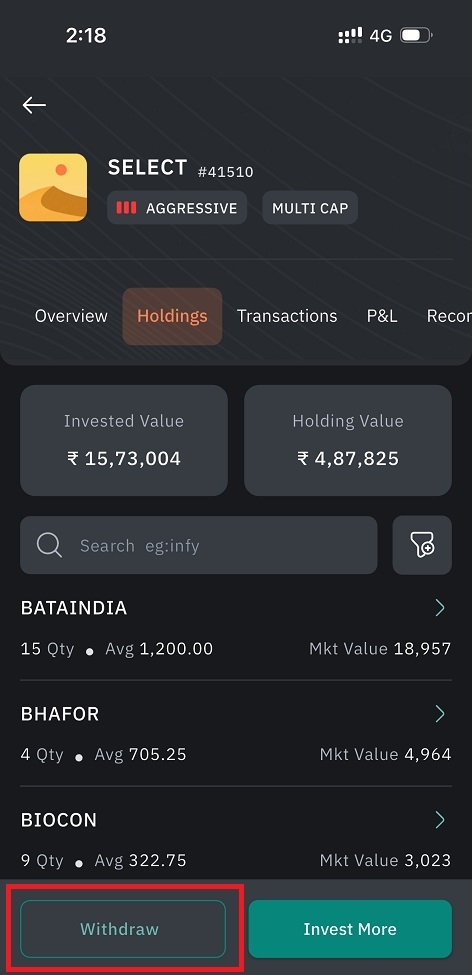Image resolution: width=472 pixels, height=975 pixels.
Task: Tap the Holding Value card
Action: [348, 440]
